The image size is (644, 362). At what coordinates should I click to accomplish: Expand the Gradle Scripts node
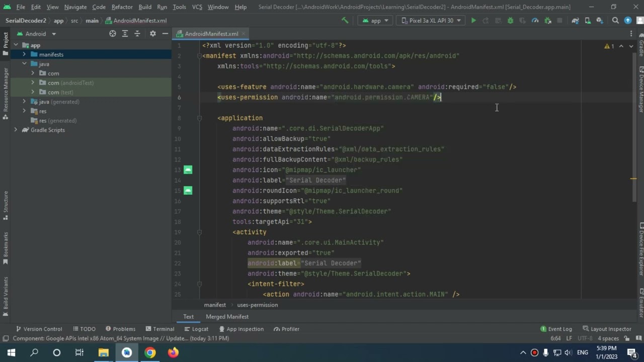[16, 130]
